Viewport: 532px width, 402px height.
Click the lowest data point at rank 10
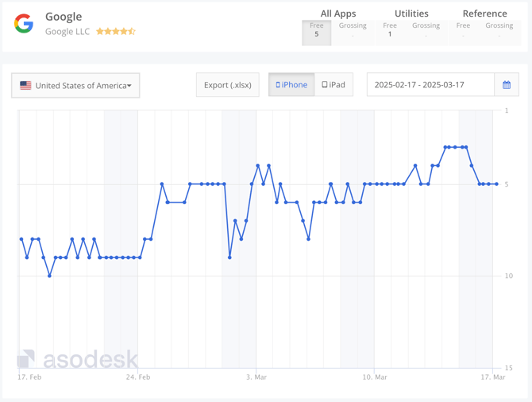pos(49,276)
